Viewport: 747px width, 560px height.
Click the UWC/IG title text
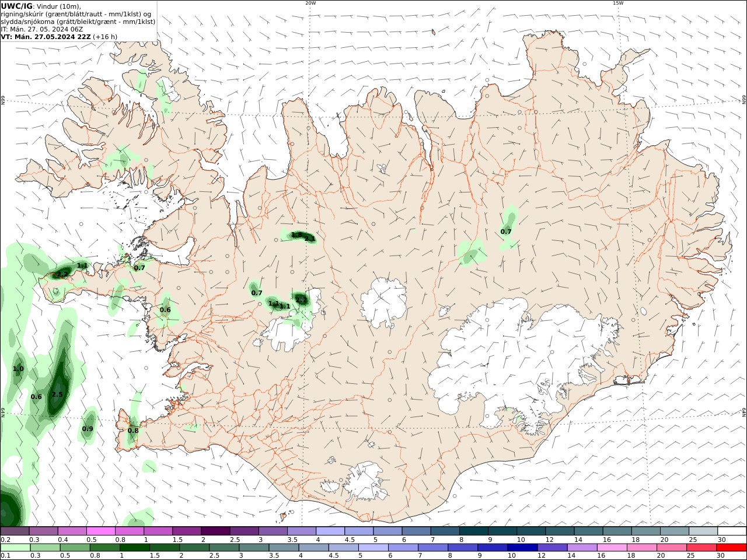16,5
